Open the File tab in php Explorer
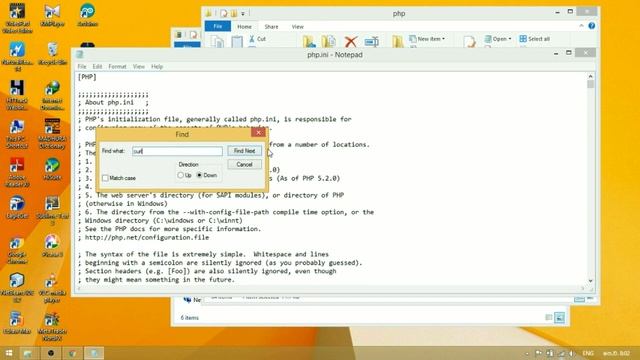This screenshot has height=360, width=640. click(218, 26)
